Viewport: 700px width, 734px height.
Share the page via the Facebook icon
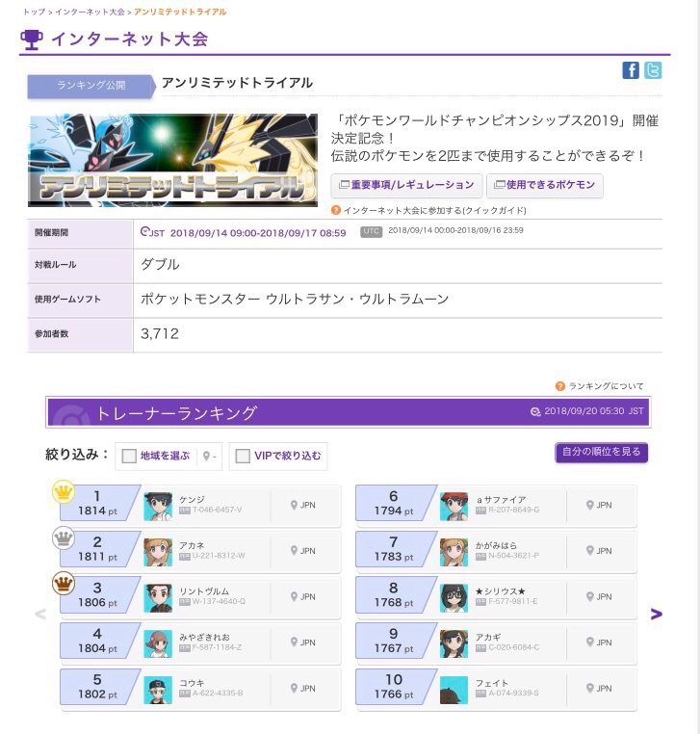pos(631,70)
